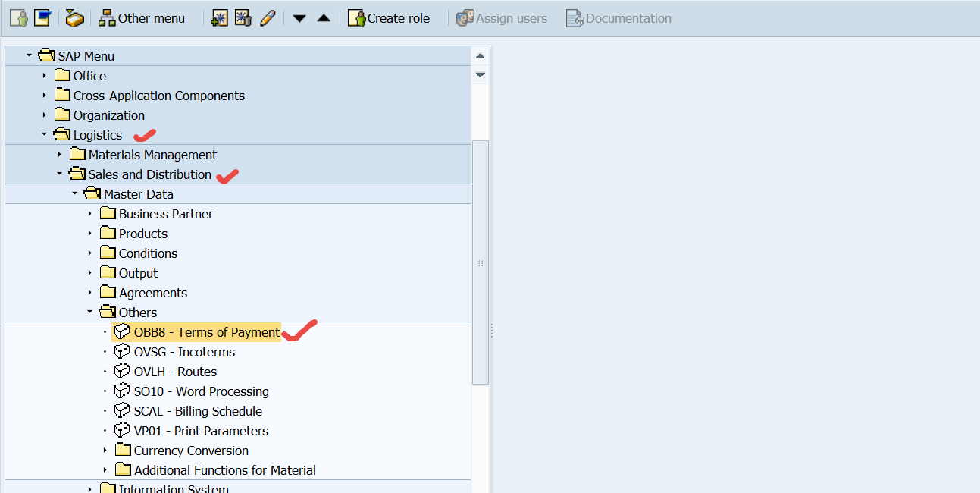
Task: Click the Products folder icon
Action: pos(108,233)
